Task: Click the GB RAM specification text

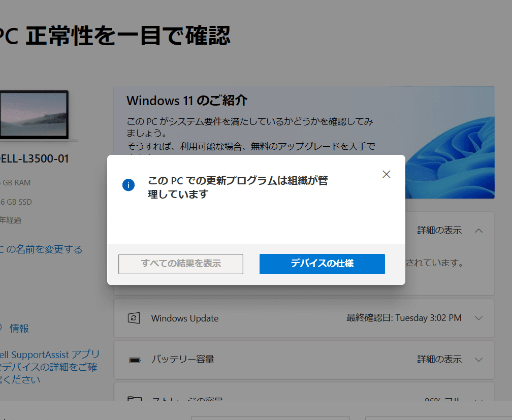Action: click(x=15, y=182)
